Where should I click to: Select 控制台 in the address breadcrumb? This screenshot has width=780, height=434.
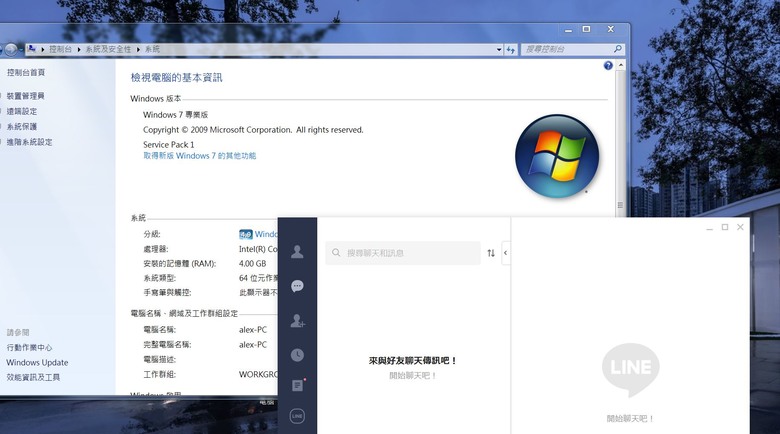(x=60, y=49)
